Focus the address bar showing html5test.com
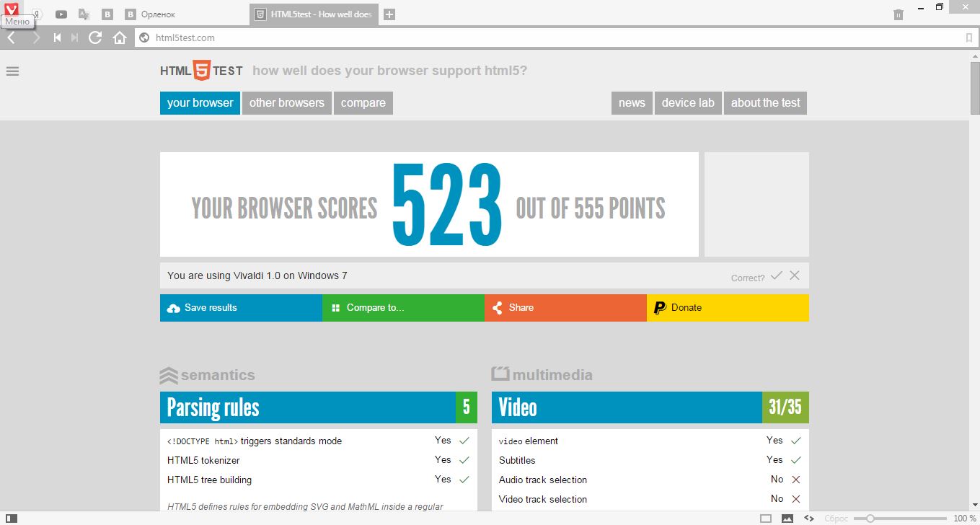980x525 pixels. pos(556,37)
